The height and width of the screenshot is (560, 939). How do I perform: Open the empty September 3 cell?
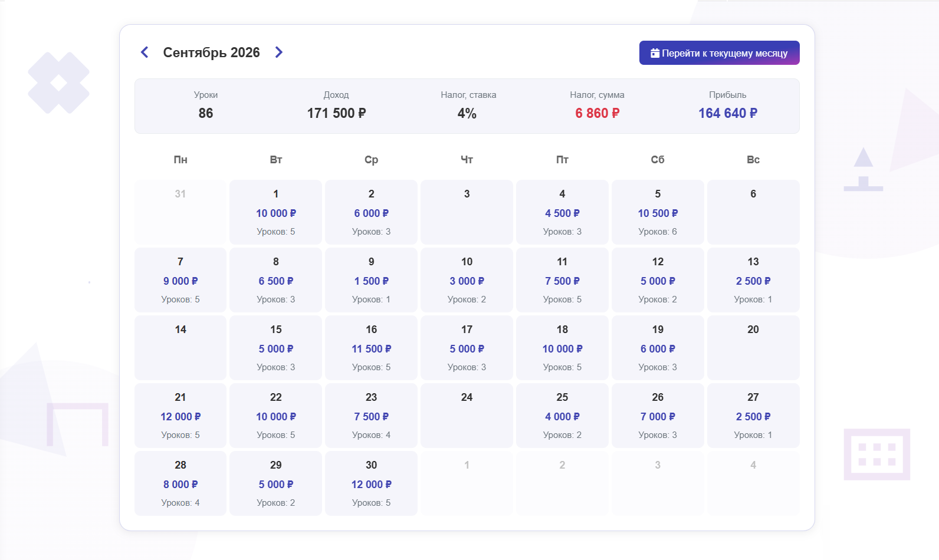coord(467,212)
